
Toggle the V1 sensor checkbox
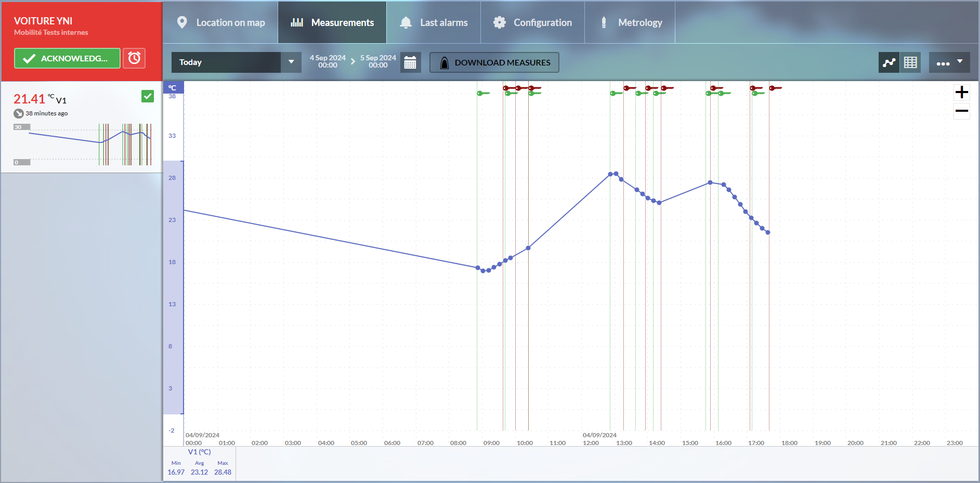pyautogui.click(x=148, y=96)
